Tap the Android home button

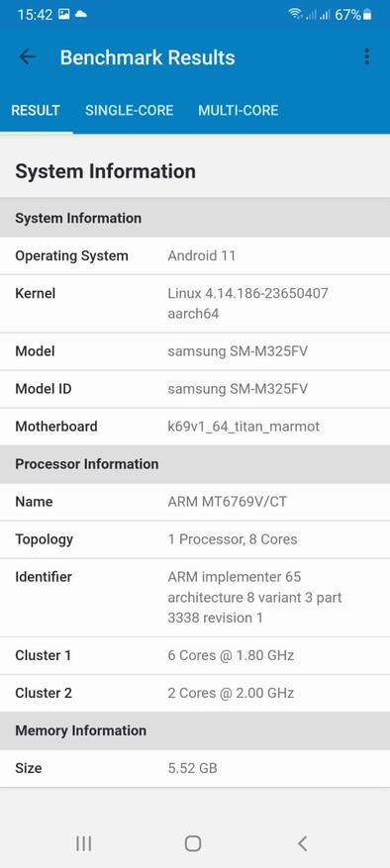pos(192,843)
